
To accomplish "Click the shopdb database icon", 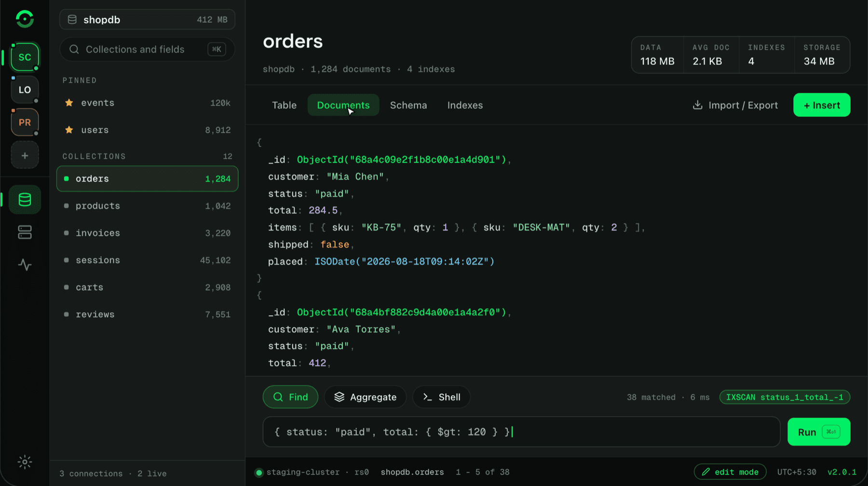I will point(72,19).
